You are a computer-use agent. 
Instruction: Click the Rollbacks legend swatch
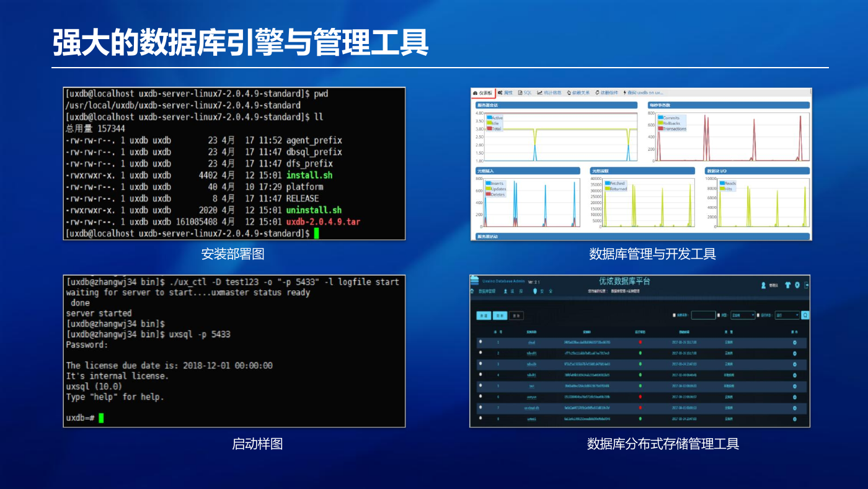tap(660, 123)
